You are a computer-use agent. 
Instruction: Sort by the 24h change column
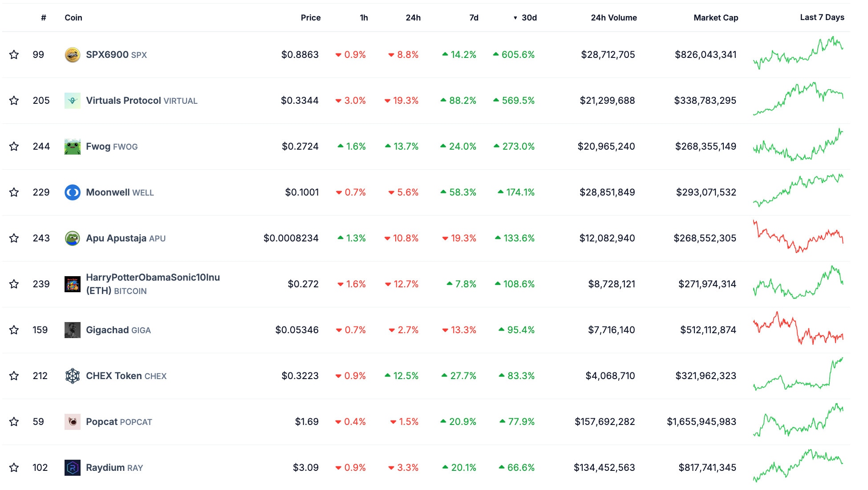tap(413, 18)
